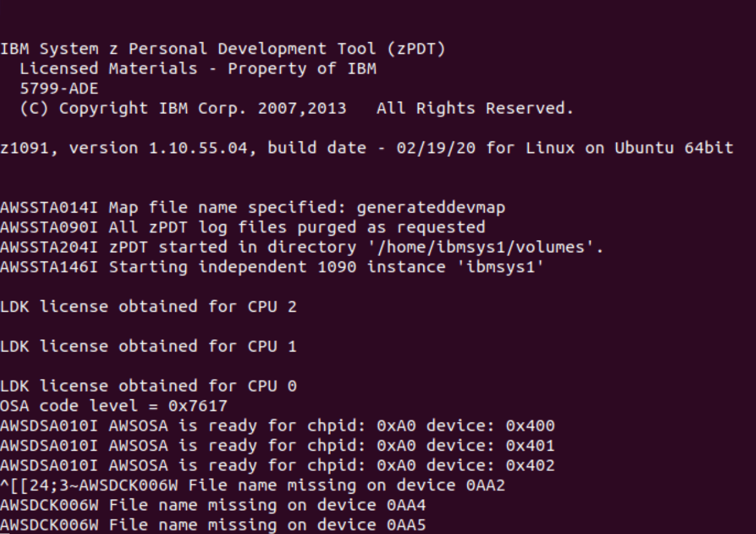The height and width of the screenshot is (534, 756).
Task: Click the LDK license obtained for CPU 0 line
Action: 148,386
